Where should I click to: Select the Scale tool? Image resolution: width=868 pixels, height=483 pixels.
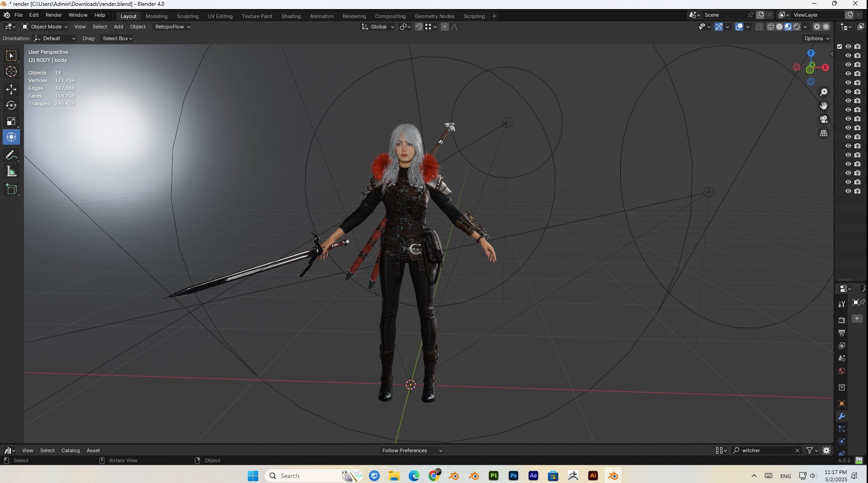tap(11, 121)
